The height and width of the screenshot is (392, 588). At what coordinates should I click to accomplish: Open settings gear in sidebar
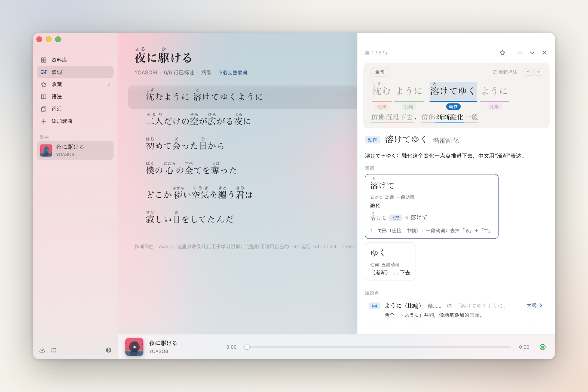[x=108, y=350]
